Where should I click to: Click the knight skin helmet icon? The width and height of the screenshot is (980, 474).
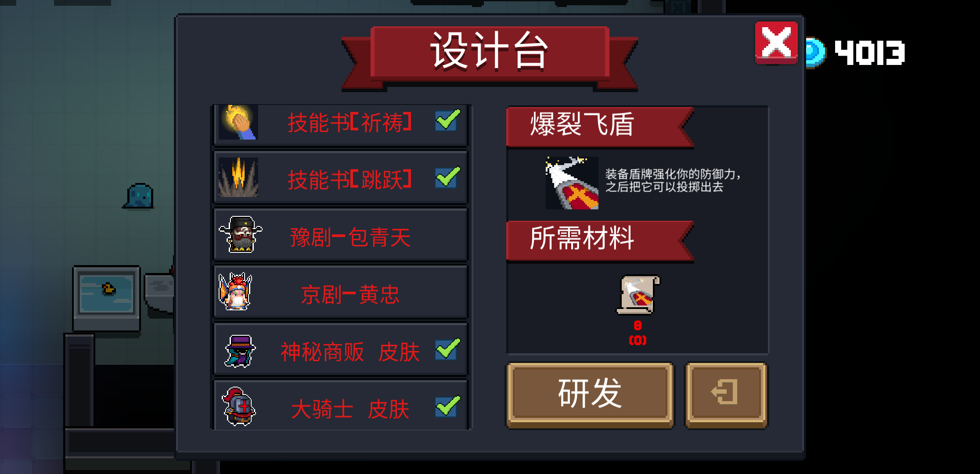(239, 406)
